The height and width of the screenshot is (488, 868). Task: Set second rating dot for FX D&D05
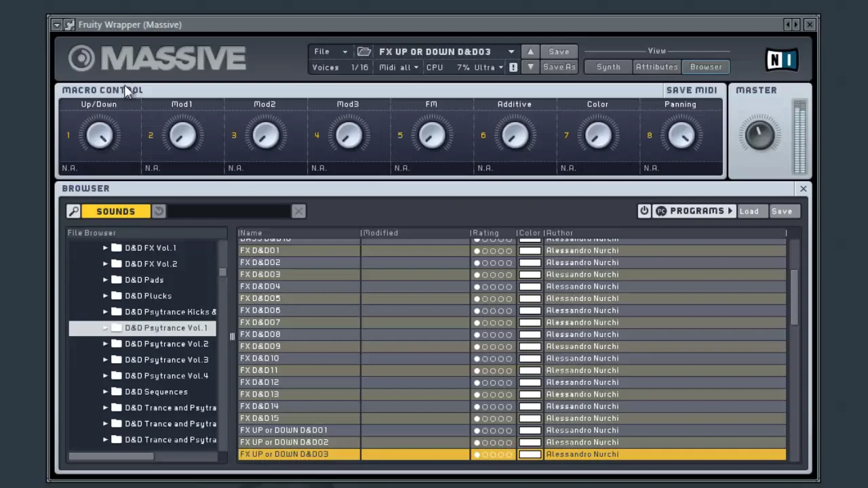point(485,298)
